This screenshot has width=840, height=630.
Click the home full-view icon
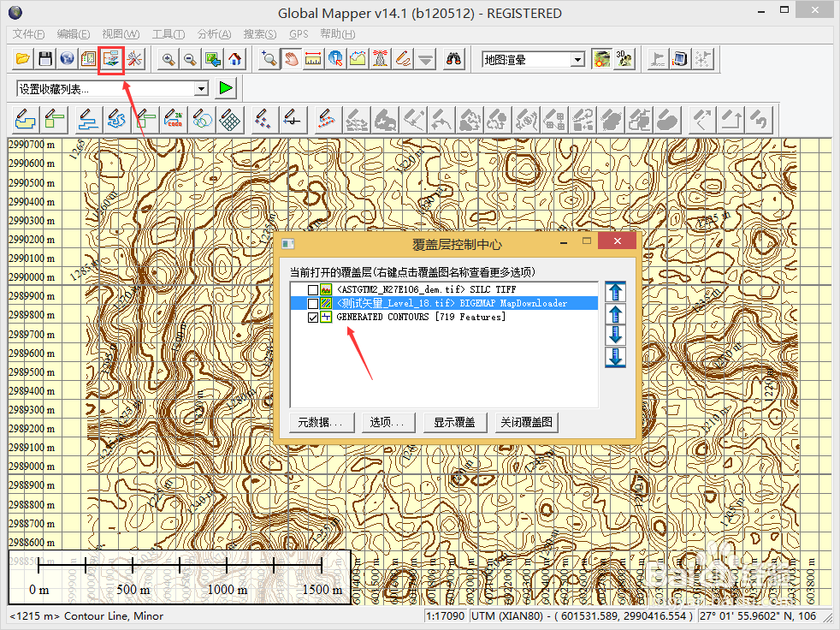[x=234, y=58]
